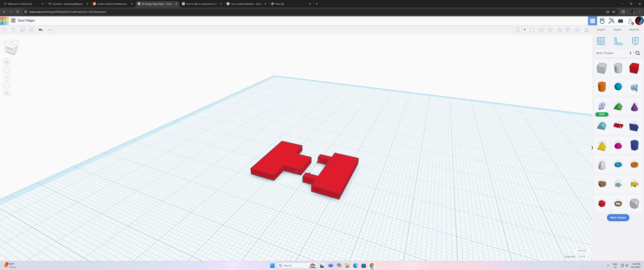Click the More Shapes button
644x270 pixels.
click(x=618, y=218)
